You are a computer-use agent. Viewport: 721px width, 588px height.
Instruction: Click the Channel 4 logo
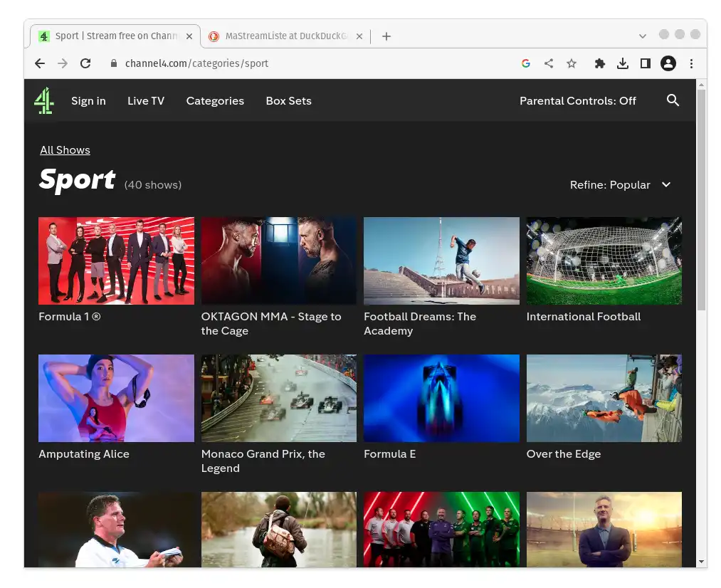pos(44,100)
